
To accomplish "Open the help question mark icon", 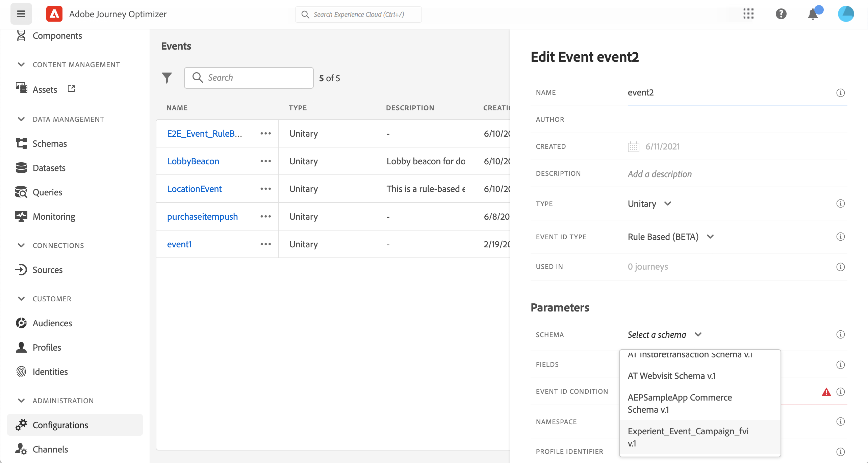I will 781,14.
